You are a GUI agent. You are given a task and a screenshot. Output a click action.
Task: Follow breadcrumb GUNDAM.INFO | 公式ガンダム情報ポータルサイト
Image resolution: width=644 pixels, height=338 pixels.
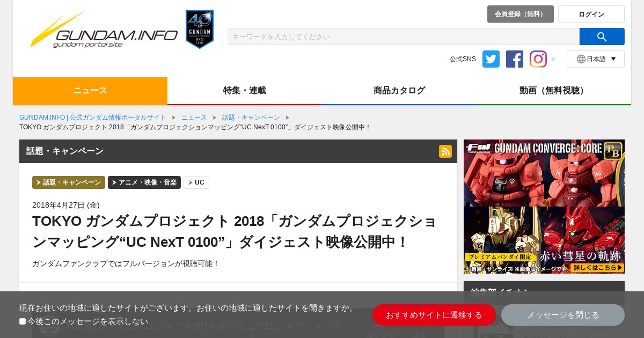pos(93,117)
